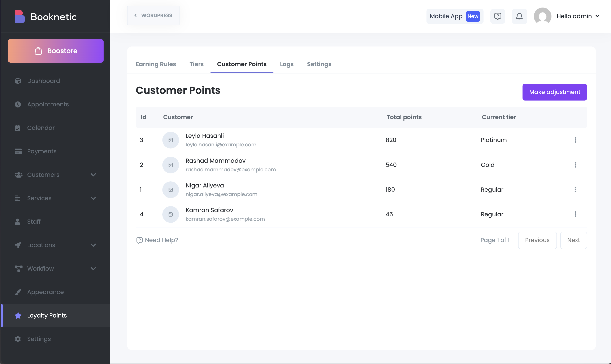This screenshot has width=611, height=364.
Task: Open three-dot menu for Leyla Hasanli
Action: pyautogui.click(x=575, y=140)
